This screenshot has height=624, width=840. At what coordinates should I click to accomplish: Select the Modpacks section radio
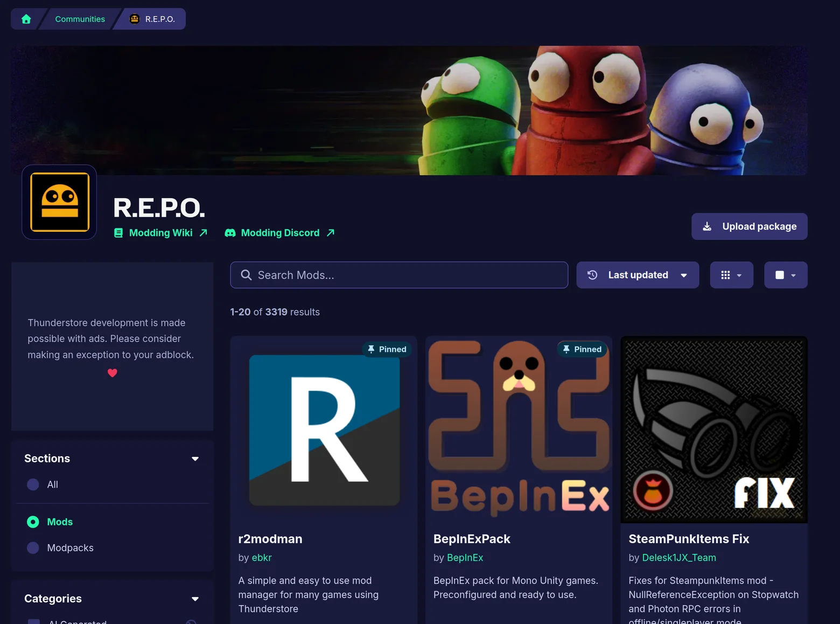[33, 547]
